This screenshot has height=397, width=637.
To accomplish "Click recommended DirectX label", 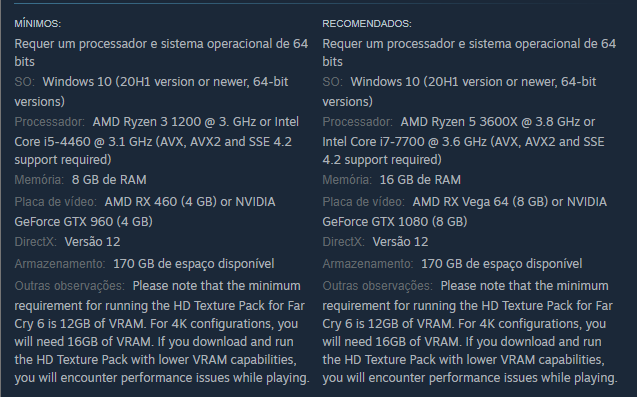I will (x=343, y=242).
